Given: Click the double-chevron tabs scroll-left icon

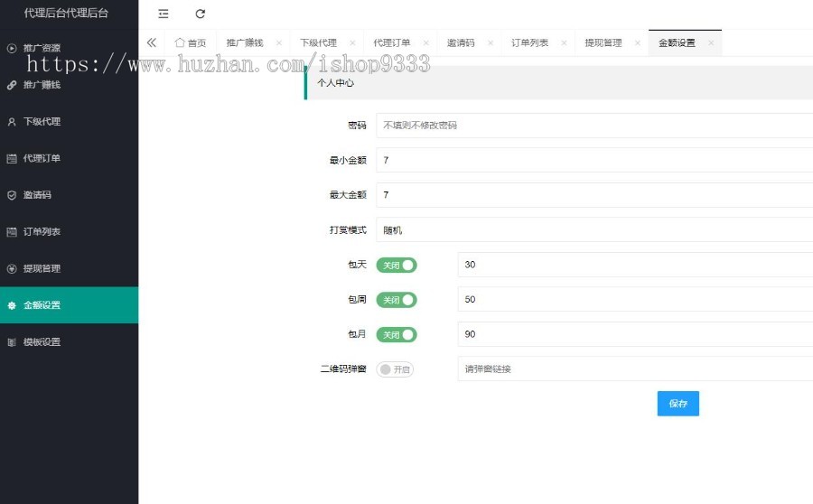Looking at the screenshot, I should pyautogui.click(x=152, y=42).
